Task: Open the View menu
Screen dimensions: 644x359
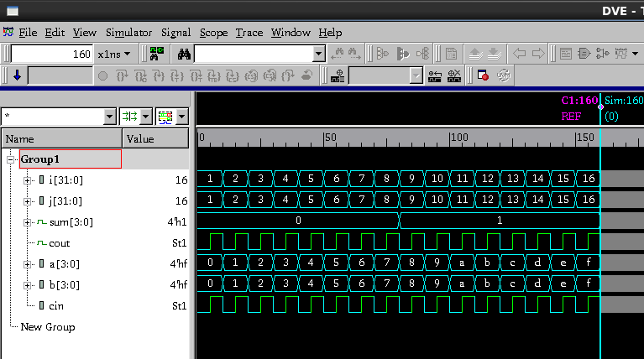Action: 84,33
